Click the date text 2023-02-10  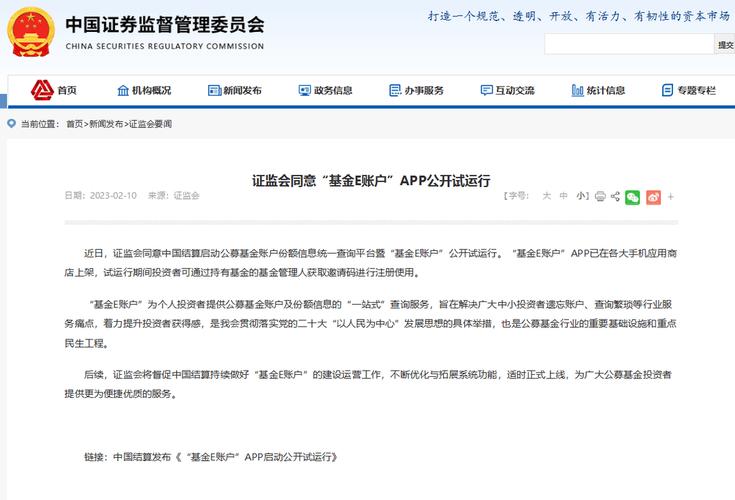113,195
